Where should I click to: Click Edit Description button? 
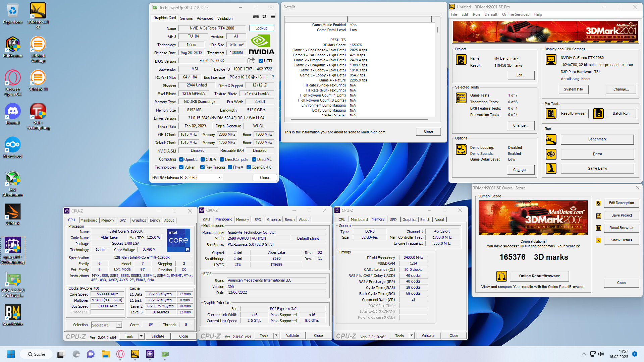tap(622, 203)
